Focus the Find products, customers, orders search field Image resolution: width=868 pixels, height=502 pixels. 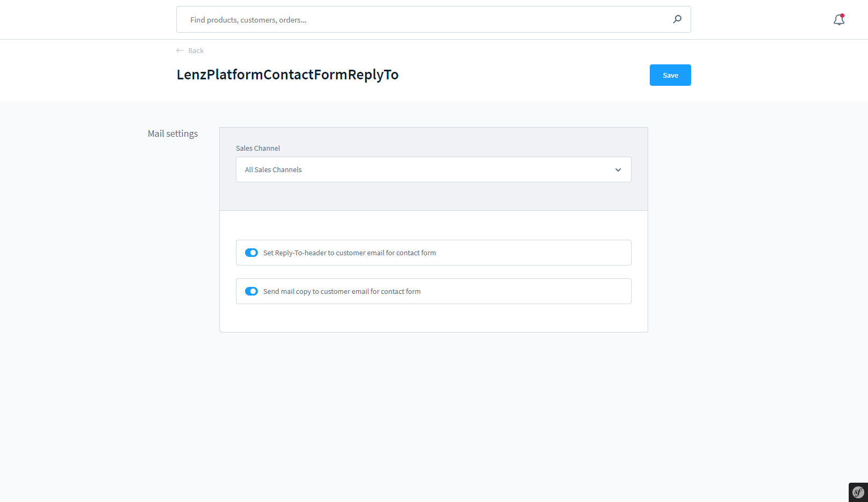pyautogui.click(x=433, y=19)
